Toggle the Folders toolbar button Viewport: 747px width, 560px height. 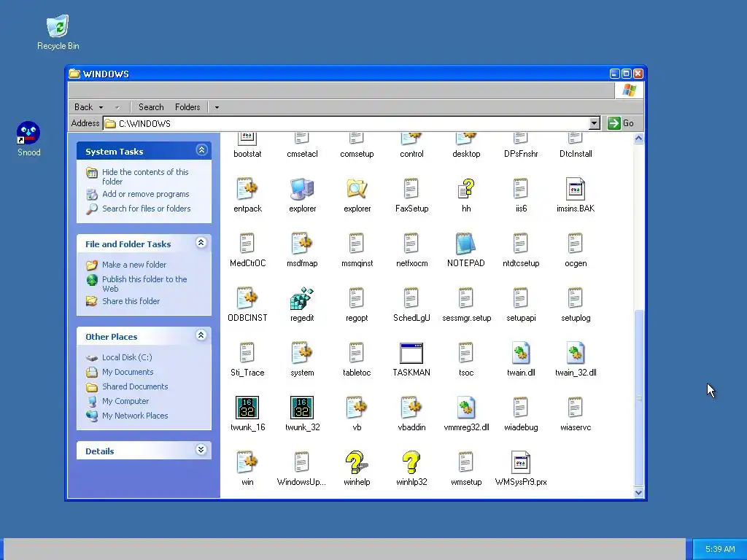tap(187, 107)
